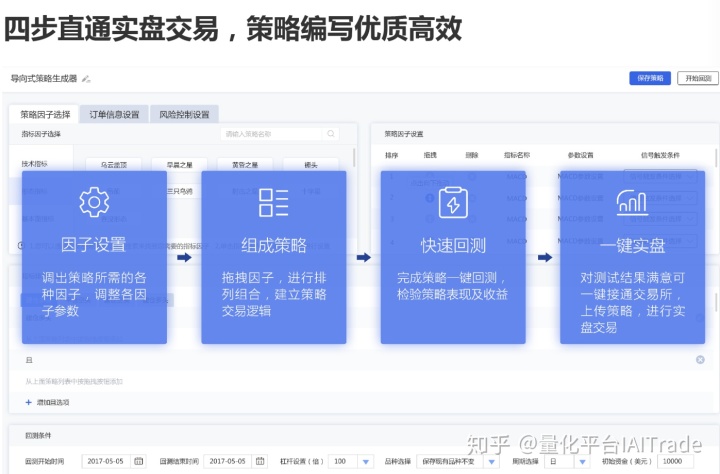Choose the 早晨之星 factor
Screen dimensions: 720x474
(180, 164)
